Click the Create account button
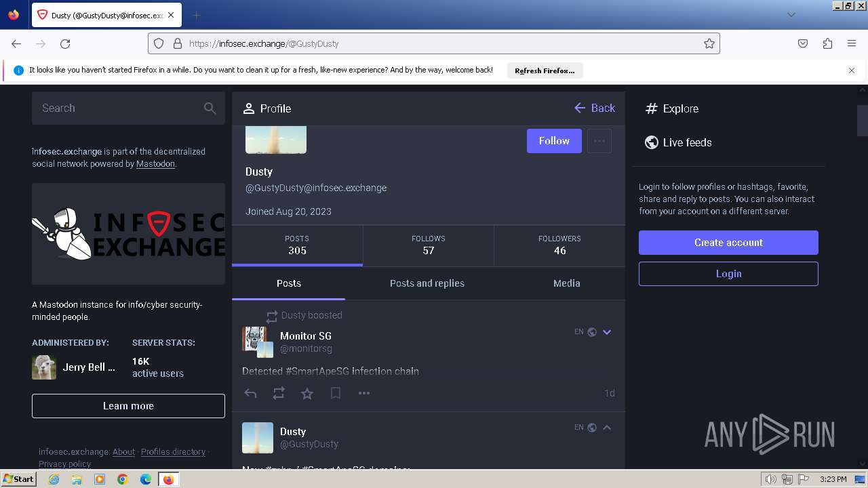Image resolution: width=868 pixels, height=488 pixels. coord(728,243)
